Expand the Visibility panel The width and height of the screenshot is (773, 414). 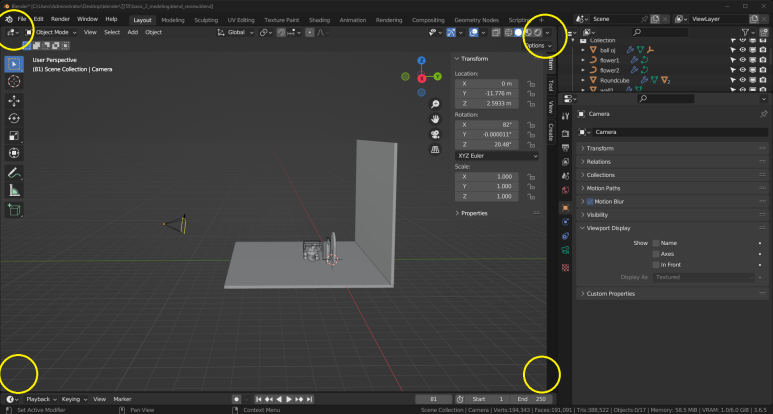(x=670, y=215)
